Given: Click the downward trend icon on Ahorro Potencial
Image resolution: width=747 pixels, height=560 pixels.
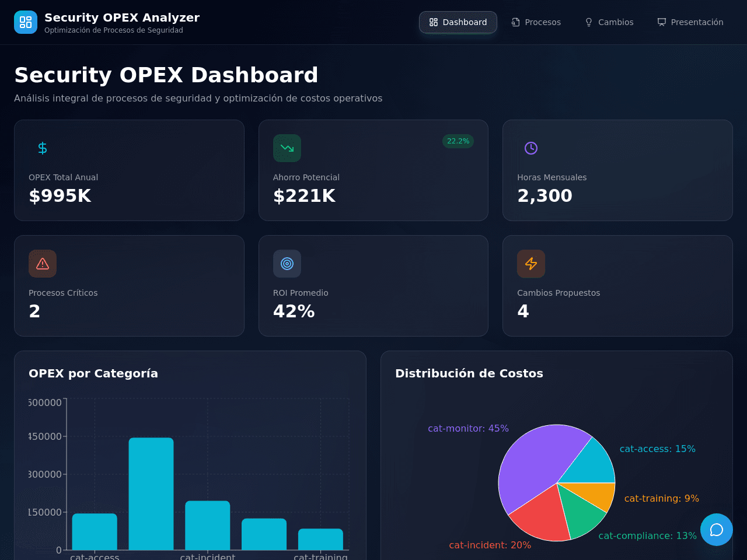Looking at the screenshot, I should coord(287,148).
